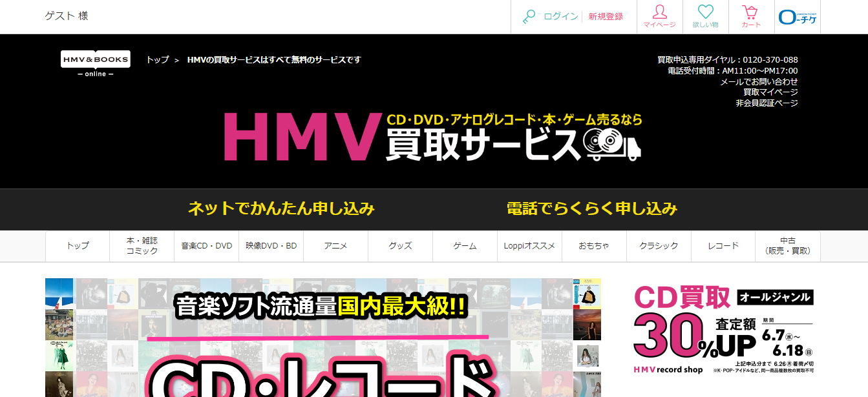Click the L-tike ticket logo icon

click(798, 17)
